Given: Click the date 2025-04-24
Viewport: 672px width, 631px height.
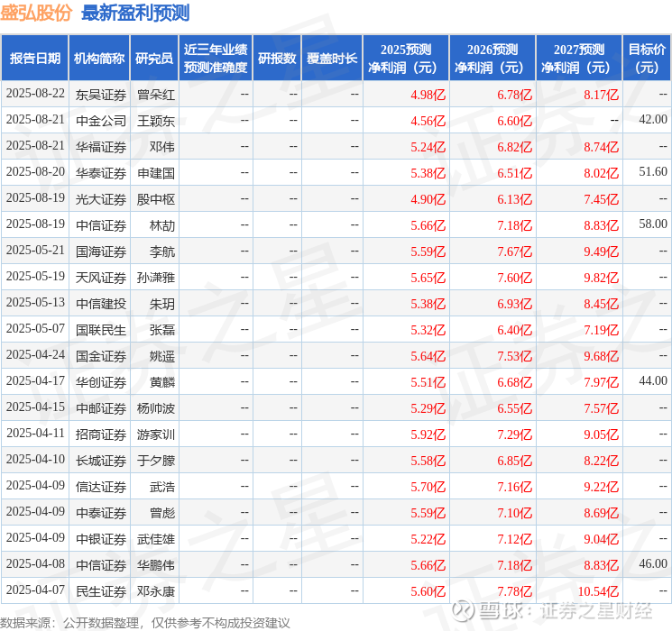Looking at the screenshot, I should [35, 354].
